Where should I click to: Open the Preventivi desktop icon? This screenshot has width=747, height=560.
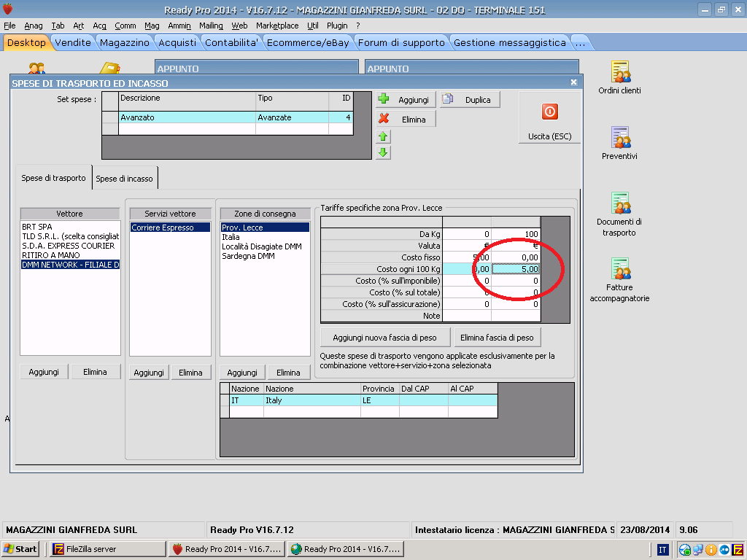point(619,144)
